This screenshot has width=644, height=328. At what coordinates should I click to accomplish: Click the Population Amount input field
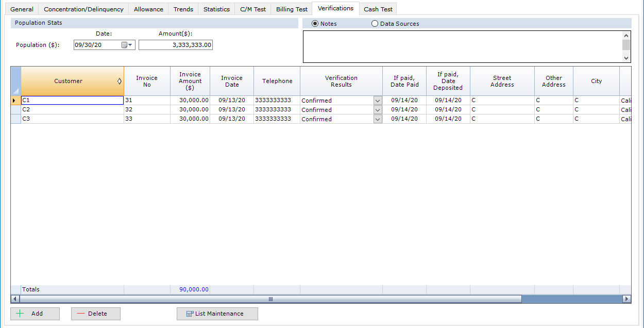tap(176, 45)
